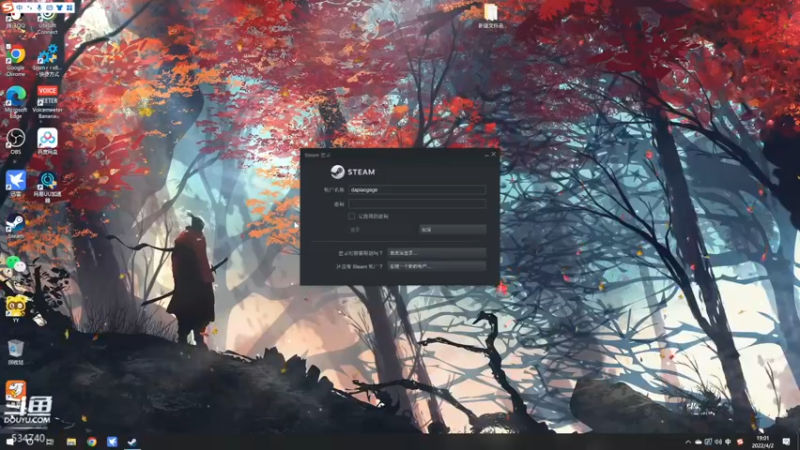Launch the OBS desktop shortcut

[x=16, y=139]
